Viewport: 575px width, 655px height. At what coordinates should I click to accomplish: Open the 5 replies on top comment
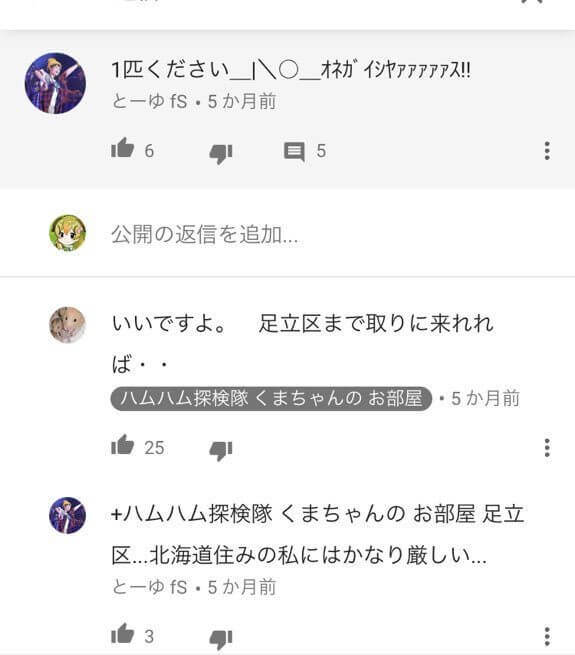click(x=294, y=151)
